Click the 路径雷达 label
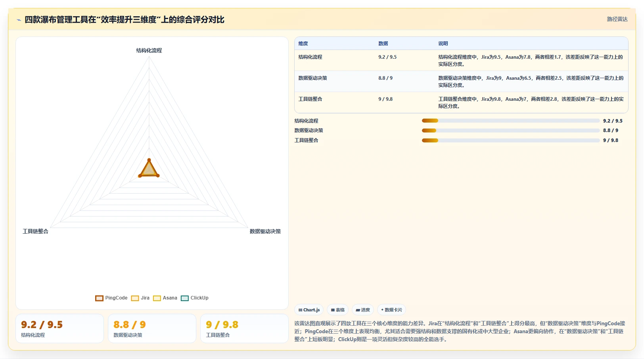This screenshot has height=359, width=644. [617, 19]
